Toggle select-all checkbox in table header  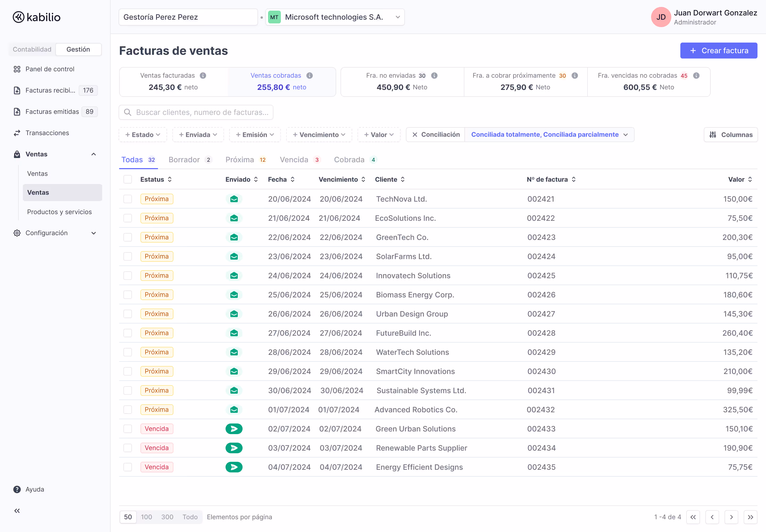pyautogui.click(x=128, y=179)
